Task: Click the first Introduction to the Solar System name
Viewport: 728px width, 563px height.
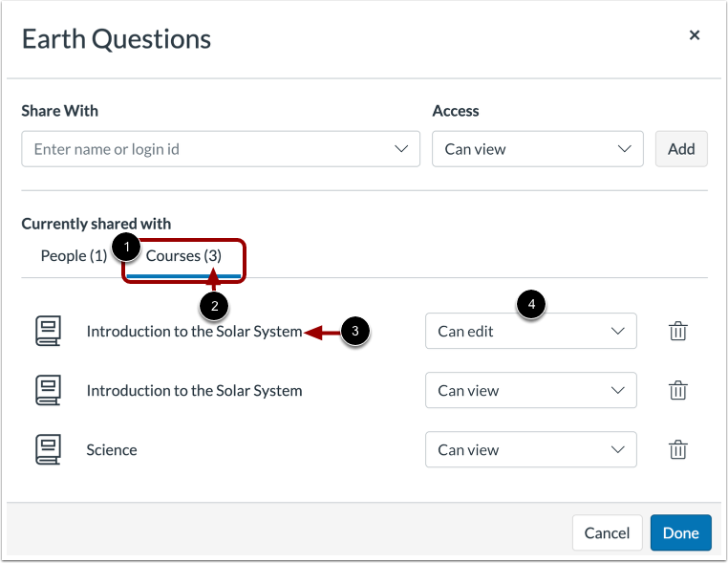Action: (x=194, y=332)
